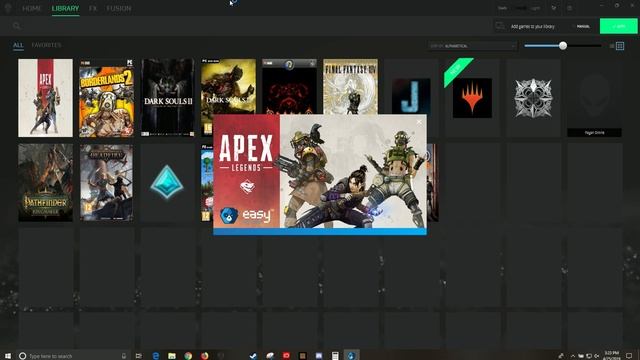
Task: Show hidden system tray icons
Action: pyautogui.click(x=572, y=356)
